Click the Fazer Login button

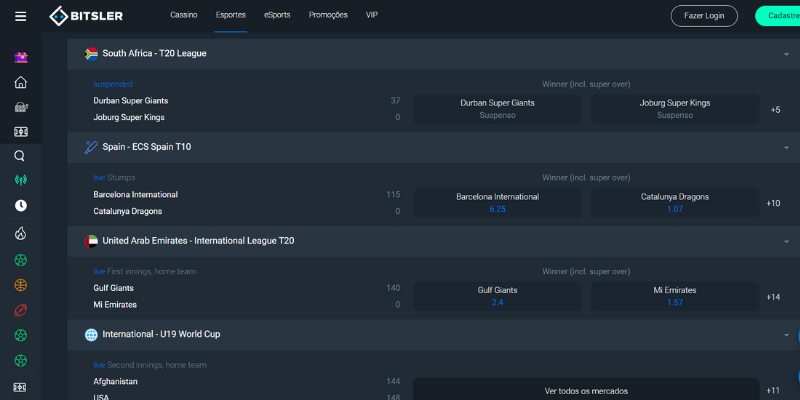tap(704, 16)
